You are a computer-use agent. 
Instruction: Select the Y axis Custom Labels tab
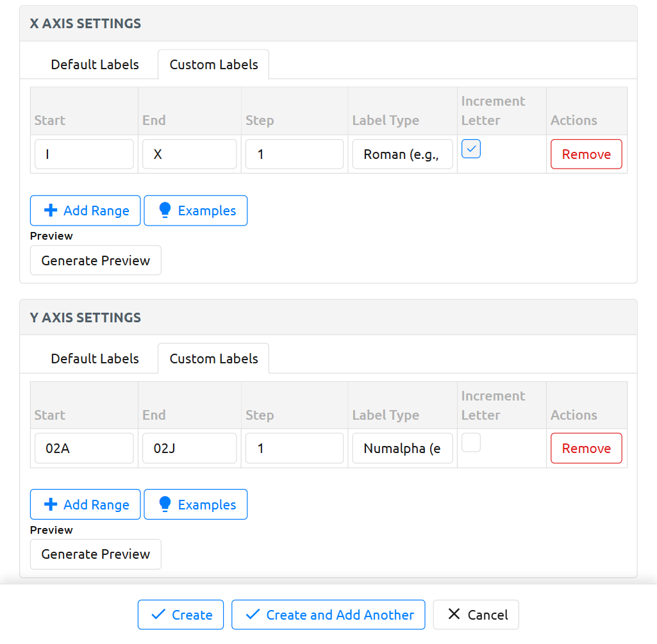click(213, 359)
